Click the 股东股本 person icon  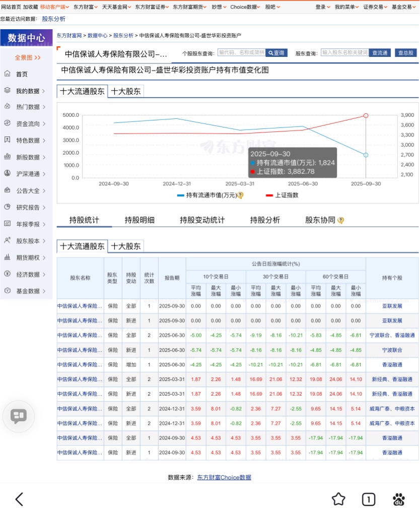pos(7,240)
